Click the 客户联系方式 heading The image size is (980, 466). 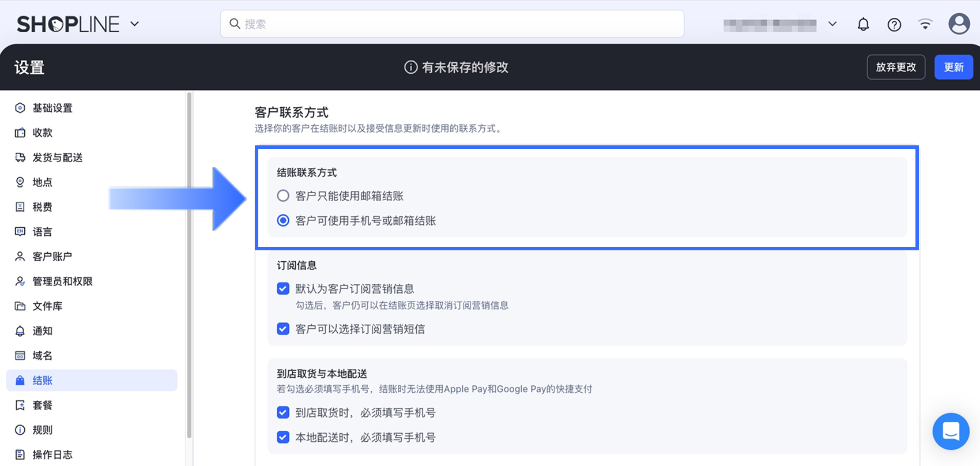(x=292, y=112)
